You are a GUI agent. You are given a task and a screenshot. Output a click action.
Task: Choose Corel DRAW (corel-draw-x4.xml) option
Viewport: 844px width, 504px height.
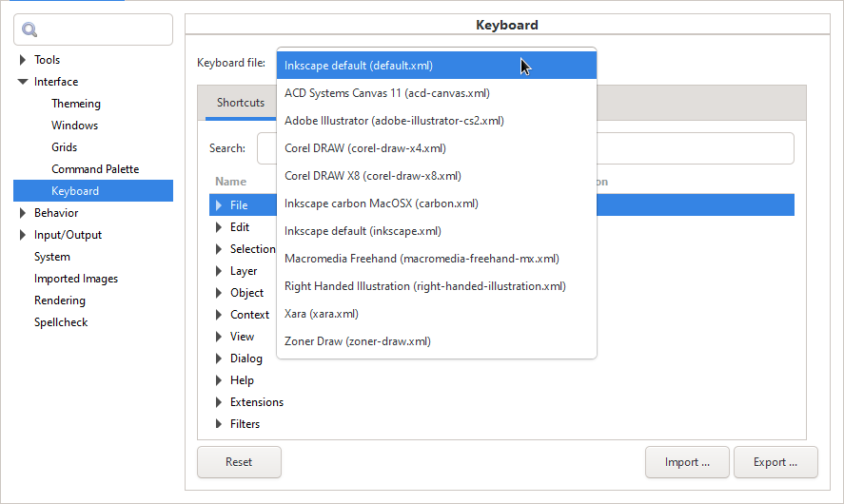click(437, 148)
